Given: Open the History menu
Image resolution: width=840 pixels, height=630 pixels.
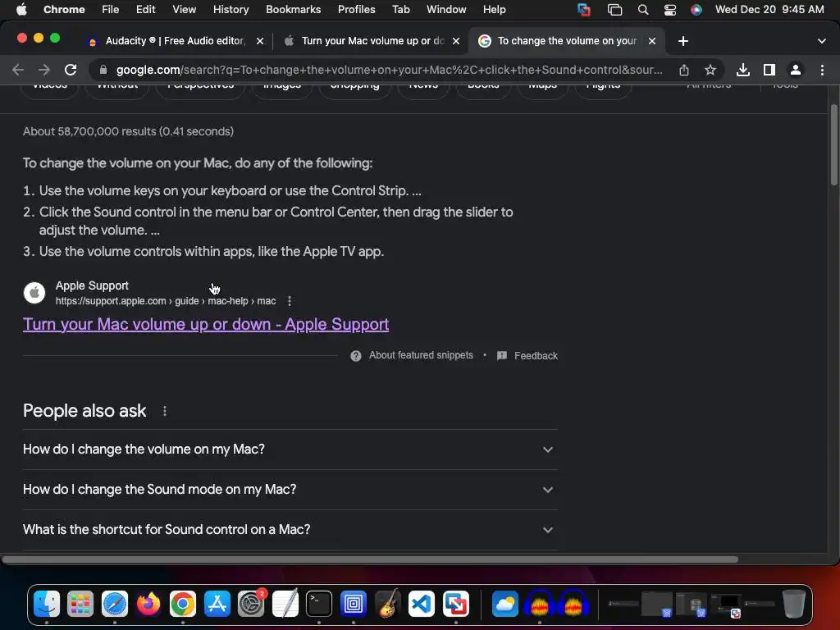Looking at the screenshot, I should [231, 10].
